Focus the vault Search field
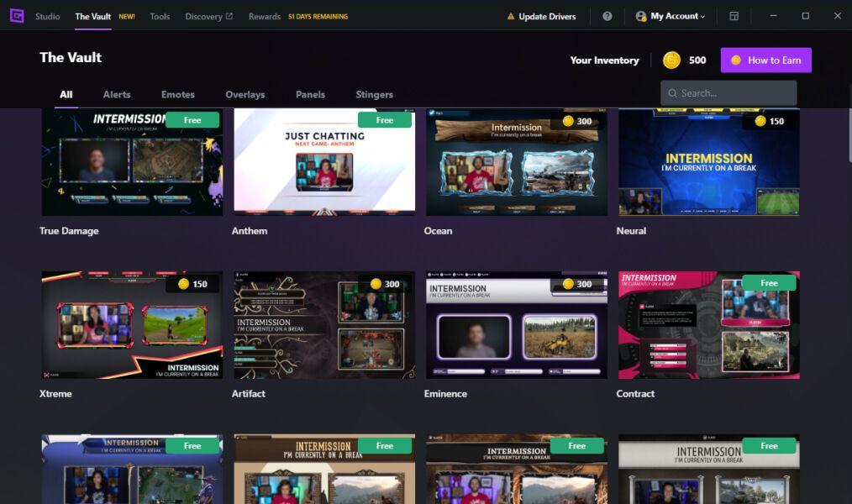This screenshot has width=852, height=504. (x=728, y=93)
